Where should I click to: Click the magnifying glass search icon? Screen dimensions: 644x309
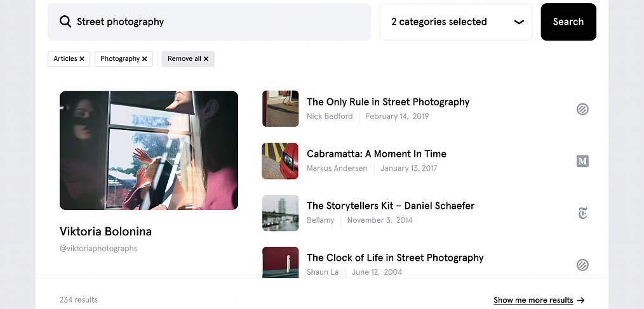pos(65,22)
